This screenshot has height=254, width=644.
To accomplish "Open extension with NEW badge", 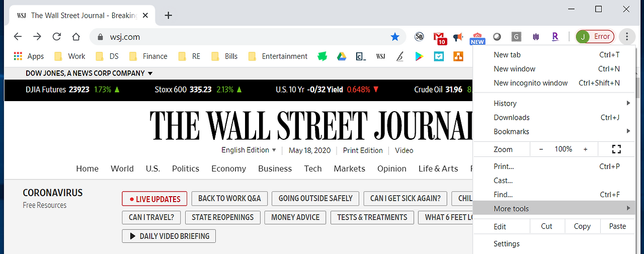I will (x=477, y=38).
